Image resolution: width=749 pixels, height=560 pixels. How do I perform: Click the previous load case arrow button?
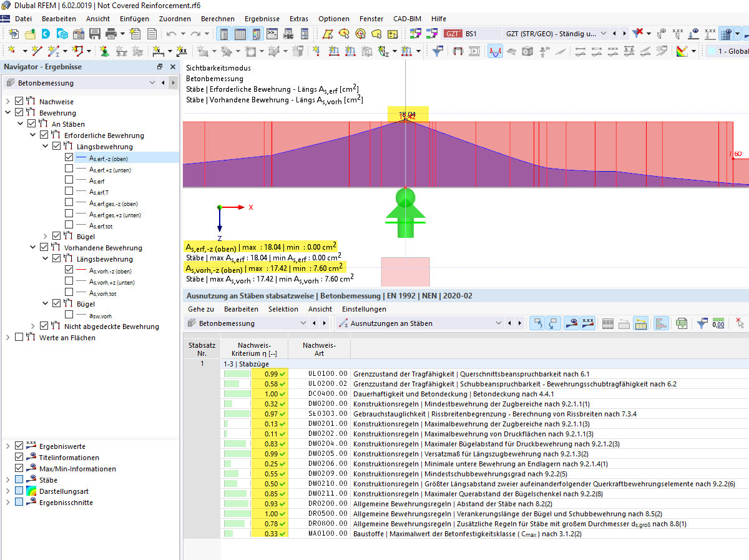point(615,33)
